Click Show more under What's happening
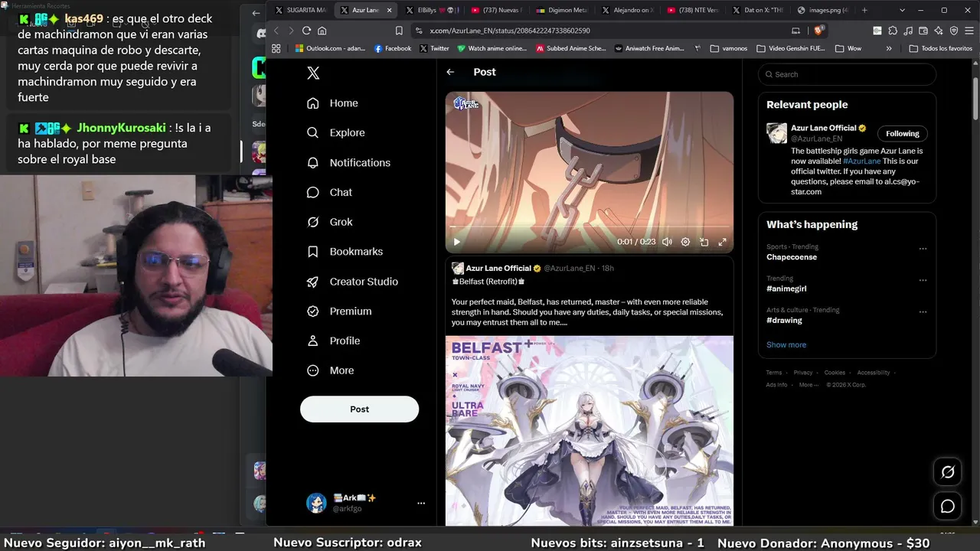980x551 pixels. pos(786,345)
